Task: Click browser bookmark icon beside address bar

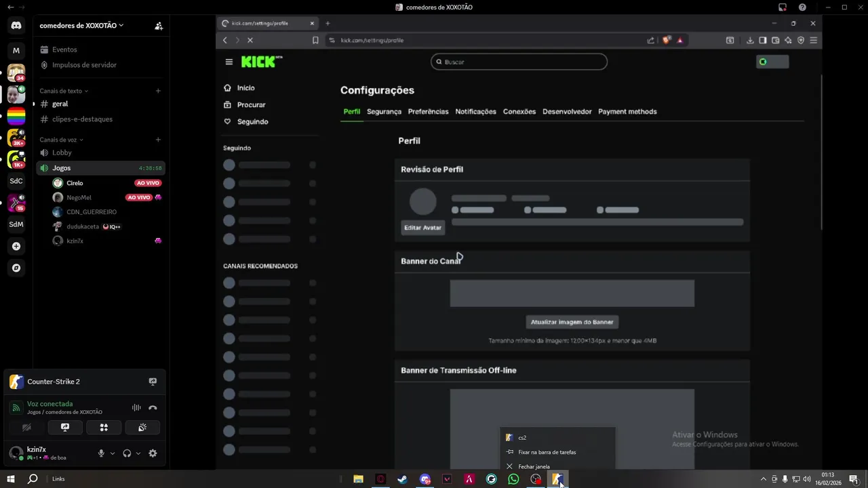Action: [315, 40]
